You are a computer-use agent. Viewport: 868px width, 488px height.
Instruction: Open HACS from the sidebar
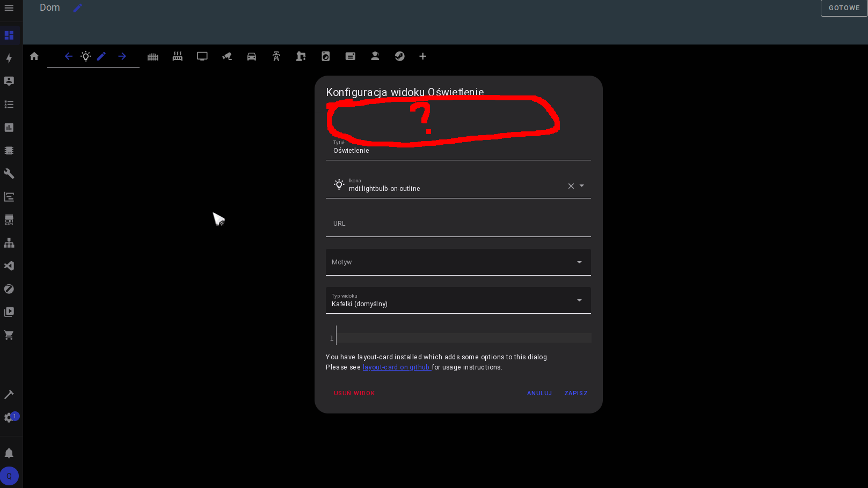9,219
